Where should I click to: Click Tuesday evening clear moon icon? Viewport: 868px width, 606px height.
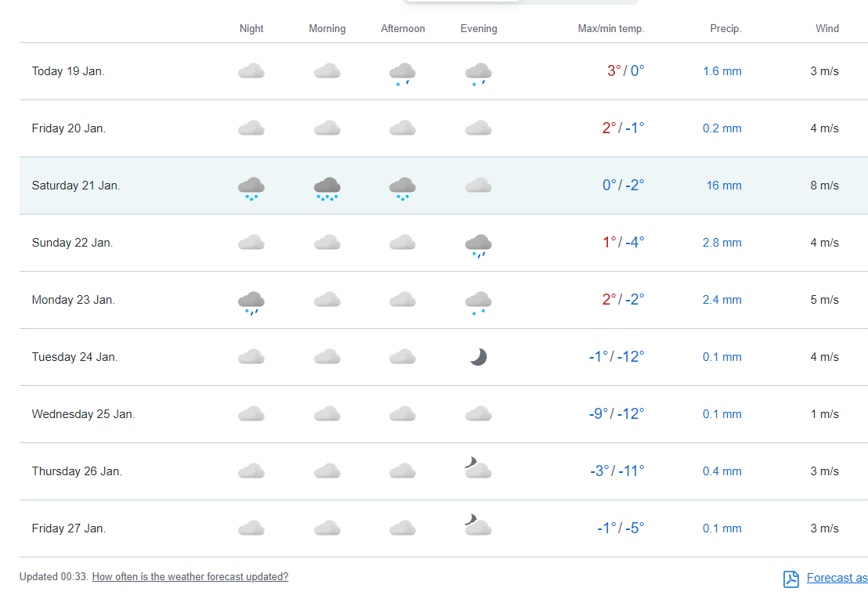[x=478, y=357]
